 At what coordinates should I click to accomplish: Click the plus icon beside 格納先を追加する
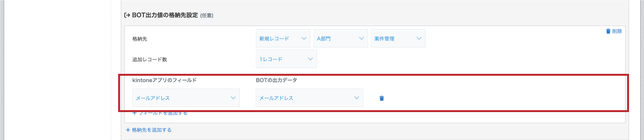128,130
